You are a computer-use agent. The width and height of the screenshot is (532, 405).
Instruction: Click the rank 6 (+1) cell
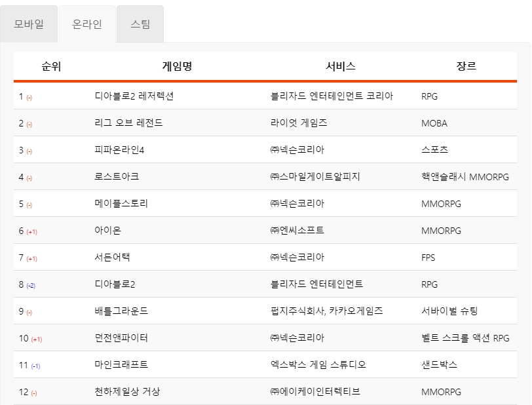28,231
